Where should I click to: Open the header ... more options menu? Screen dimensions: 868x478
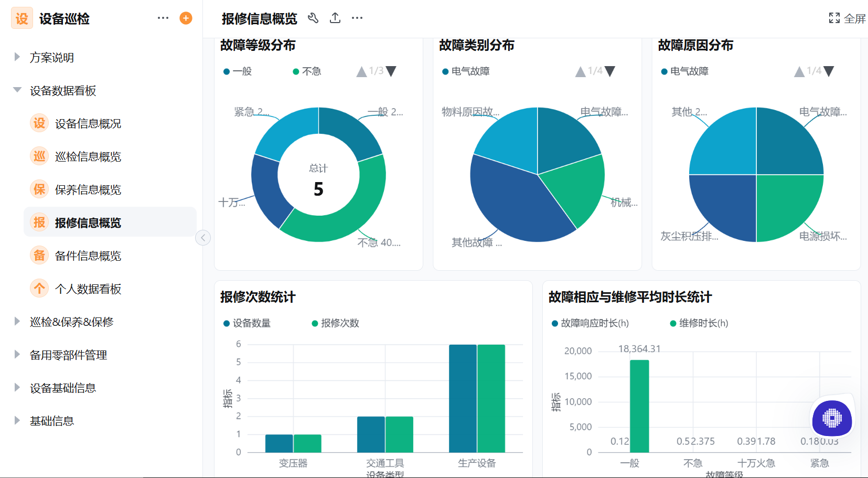[x=357, y=17]
